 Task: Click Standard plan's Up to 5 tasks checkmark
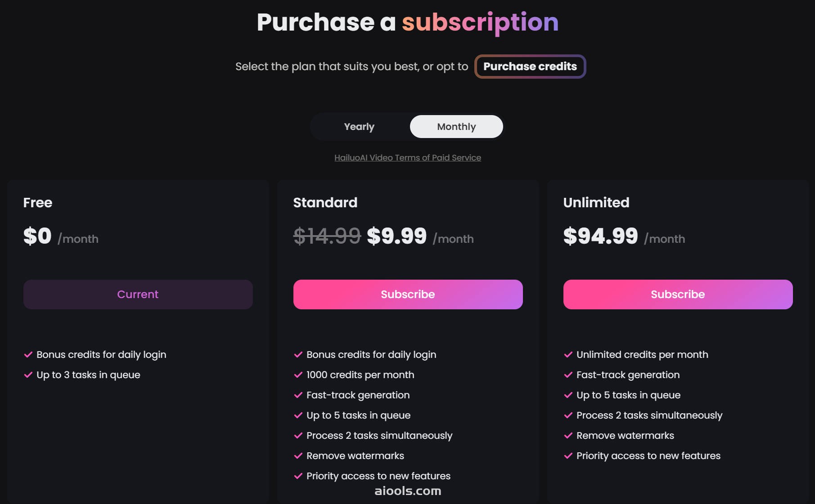[298, 415]
